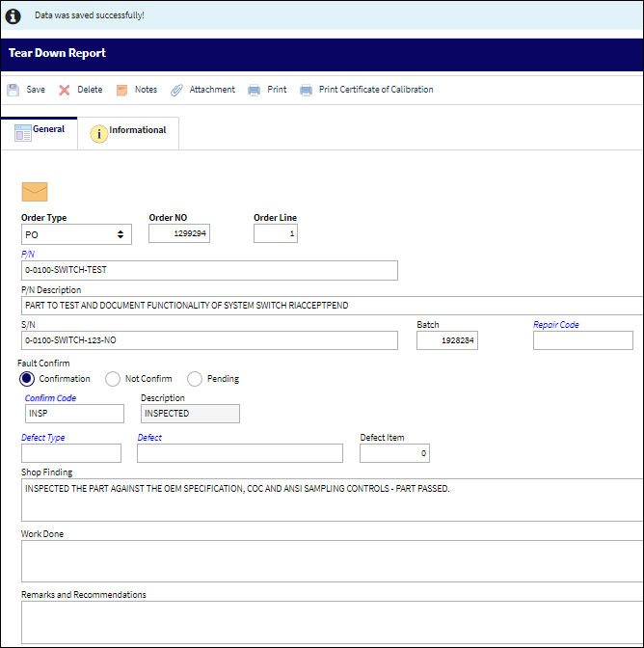The width and height of the screenshot is (644, 648).
Task: Click the S/N input field
Action: (x=209, y=340)
